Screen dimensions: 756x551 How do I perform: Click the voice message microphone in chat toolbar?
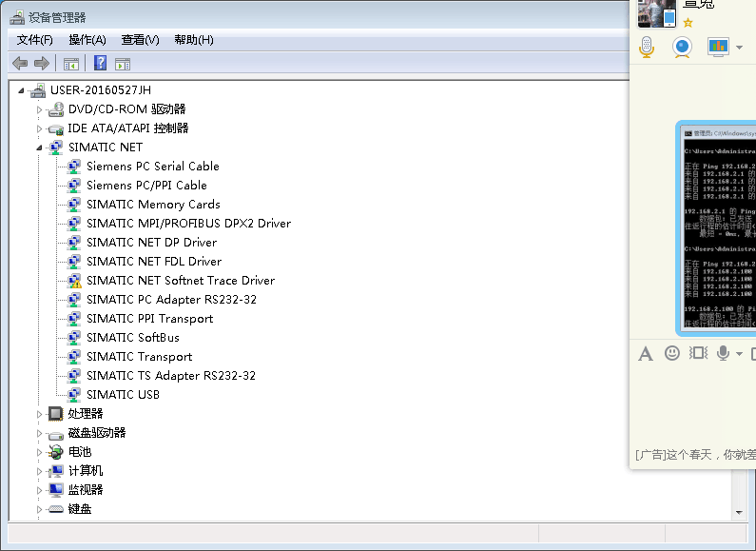723,353
